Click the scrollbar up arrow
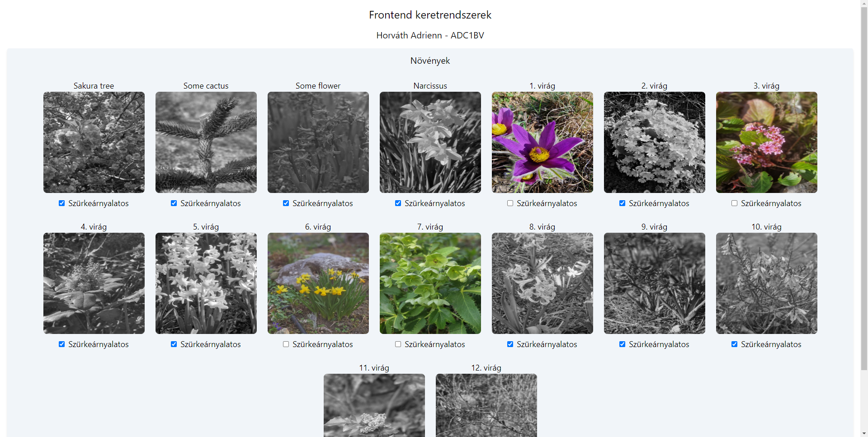The height and width of the screenshot is (437, 868). pyautogui.click(x=864, y=3)
